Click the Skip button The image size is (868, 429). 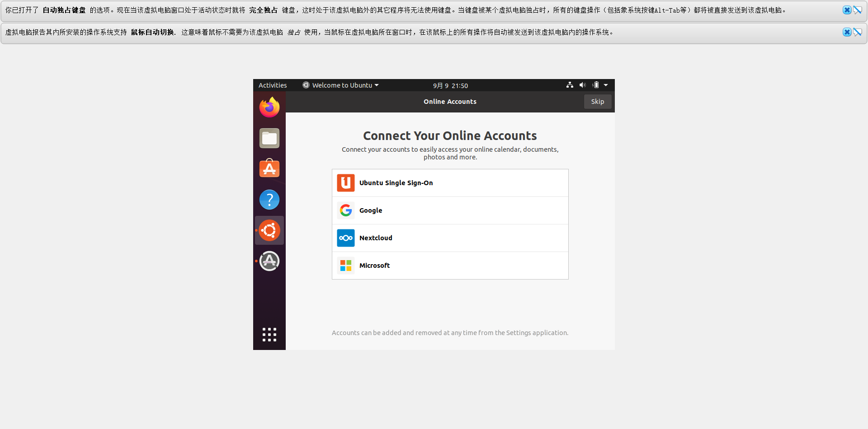point(598,102)
